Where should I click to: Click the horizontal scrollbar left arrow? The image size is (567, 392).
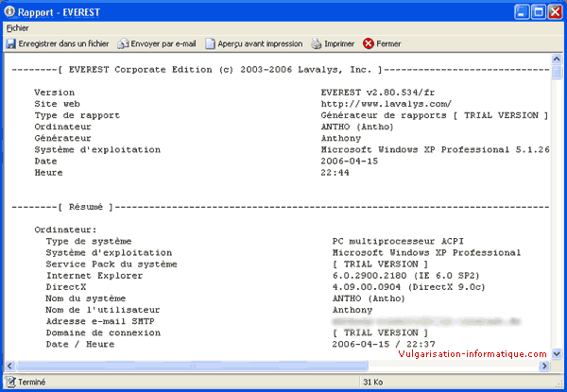click(9, 366)
